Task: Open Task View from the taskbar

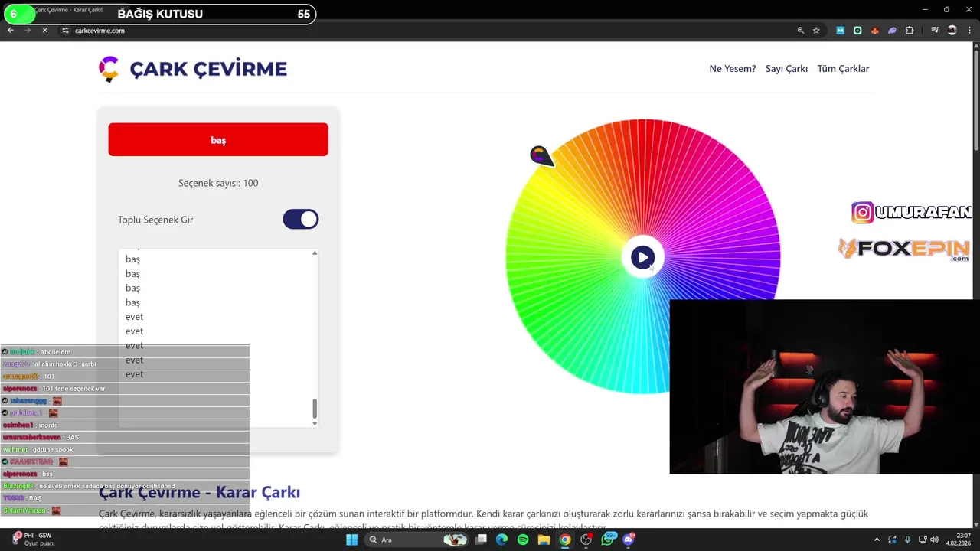Action: pyautogui.click(x=481, y=540)
